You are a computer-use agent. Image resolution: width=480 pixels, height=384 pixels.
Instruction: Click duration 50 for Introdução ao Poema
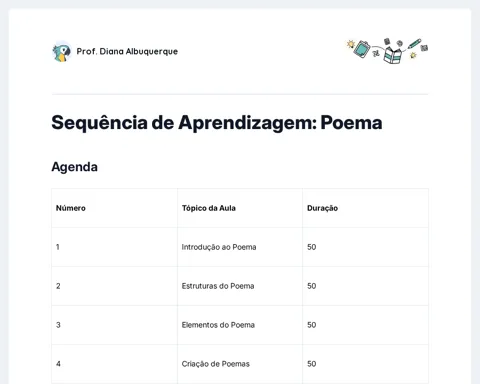pos(365,247)
